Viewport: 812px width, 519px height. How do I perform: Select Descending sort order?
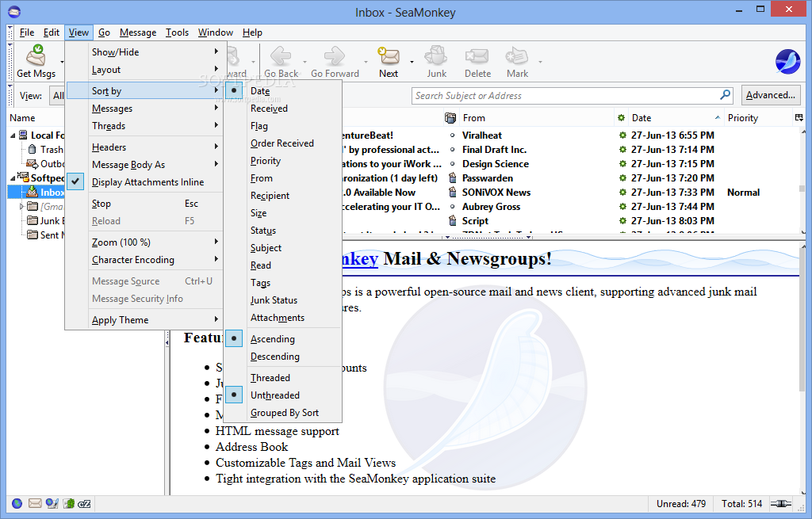(x=283, y=357)
